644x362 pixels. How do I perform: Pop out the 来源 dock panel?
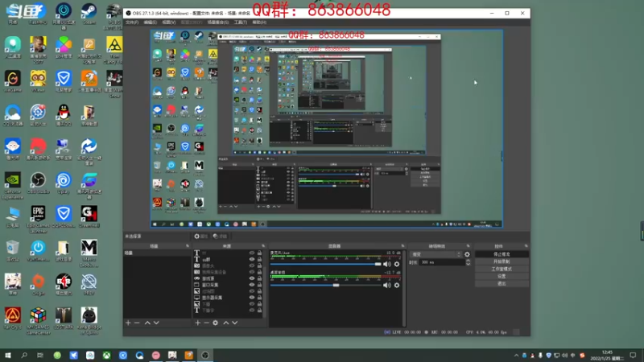pyautogui.click(x=264, y=246)
